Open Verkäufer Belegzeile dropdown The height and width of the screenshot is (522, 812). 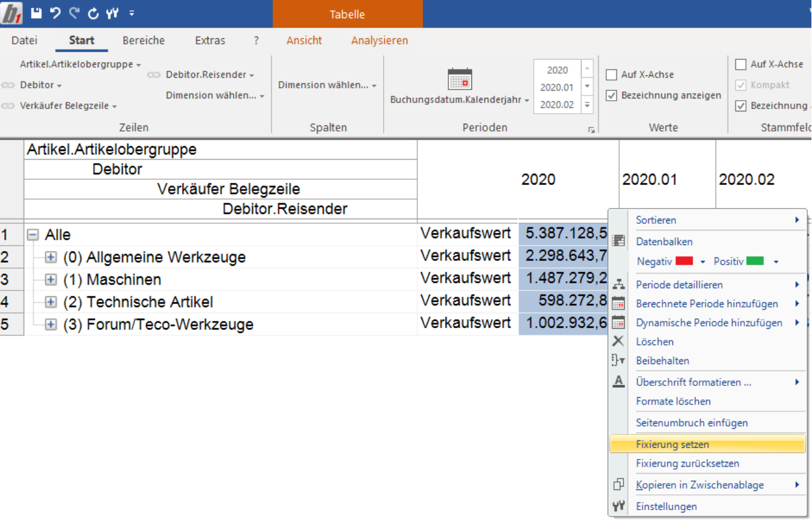(68, 105)
